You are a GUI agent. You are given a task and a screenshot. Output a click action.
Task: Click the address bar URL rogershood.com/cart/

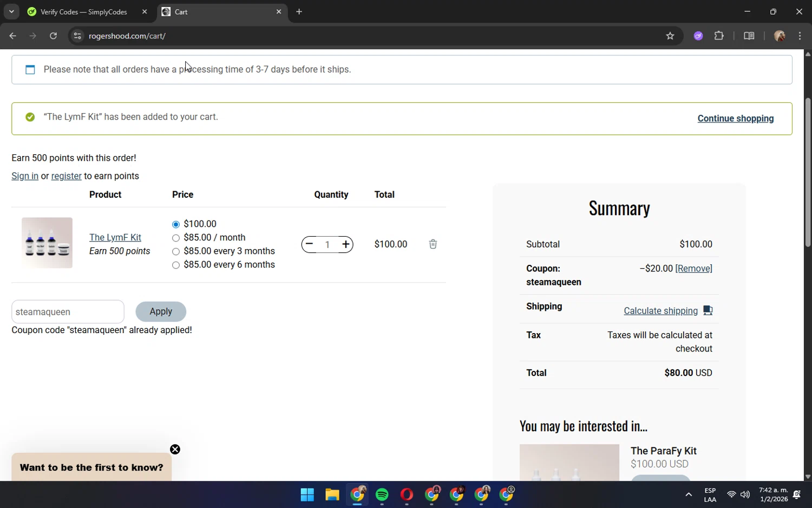tap(127, 36)
